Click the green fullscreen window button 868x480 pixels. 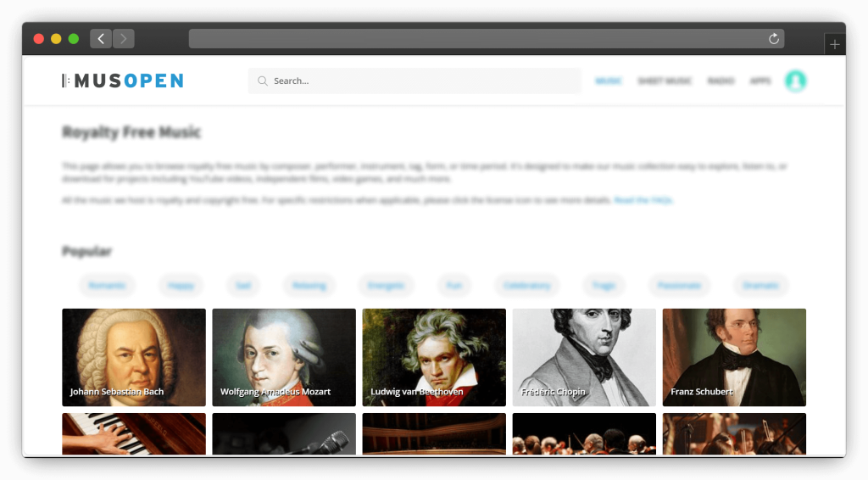point(74,39)
